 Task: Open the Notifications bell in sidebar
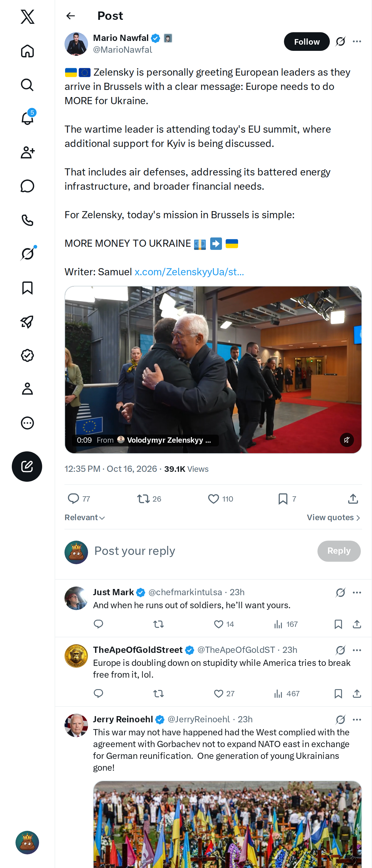tap(27, 118)
